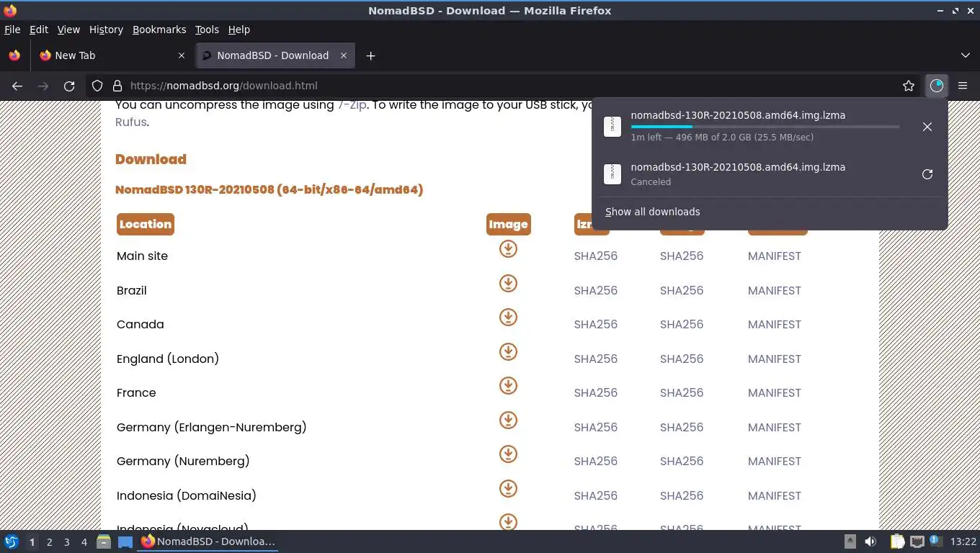The image size is (980, 553).
Task: Open the File menu
Action: pos(12,30)
